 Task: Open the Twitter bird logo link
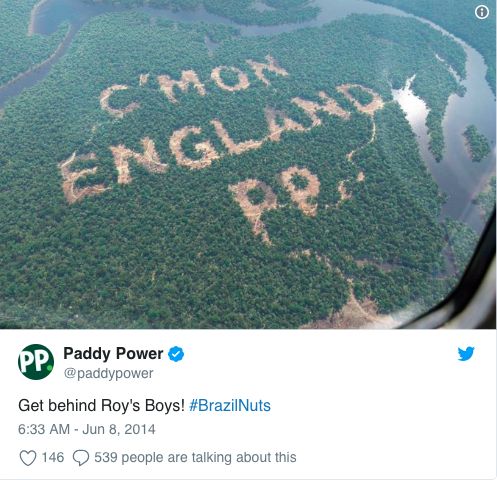pyautogui.click(x=466, y=354)
